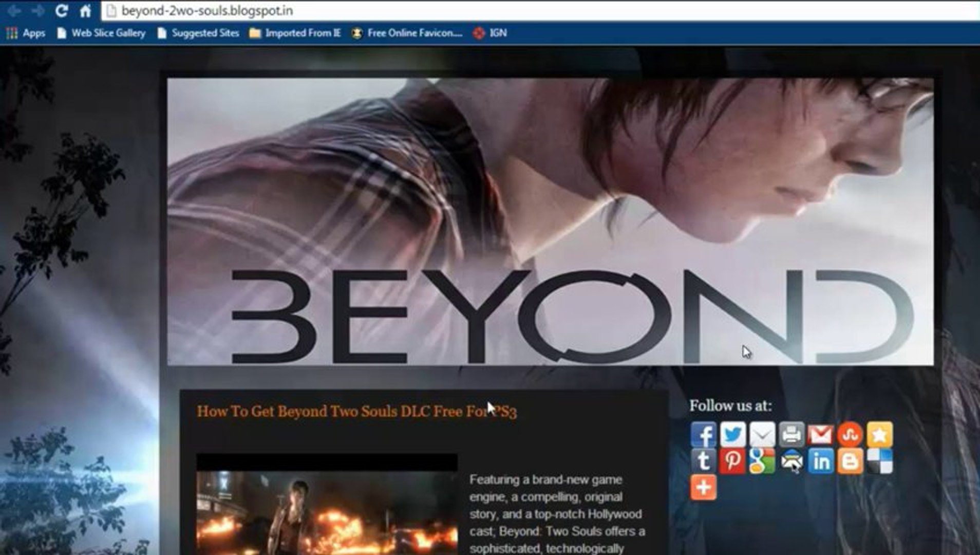The width and height of the screenshot is (980, 555).
Task: Open the 'How To Get Beyond Two Souls DLC' post
Action: (x=357, y=412)
